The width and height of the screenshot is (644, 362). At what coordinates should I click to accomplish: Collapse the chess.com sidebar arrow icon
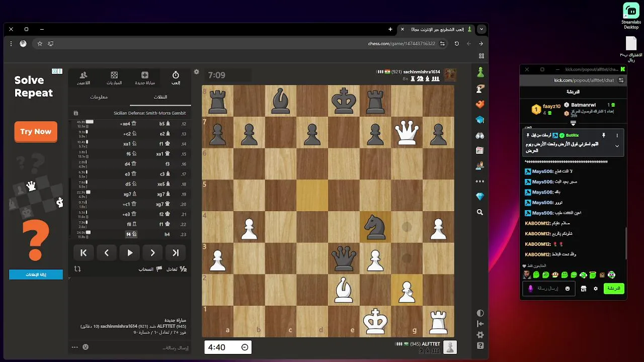(x=480, y=324)
